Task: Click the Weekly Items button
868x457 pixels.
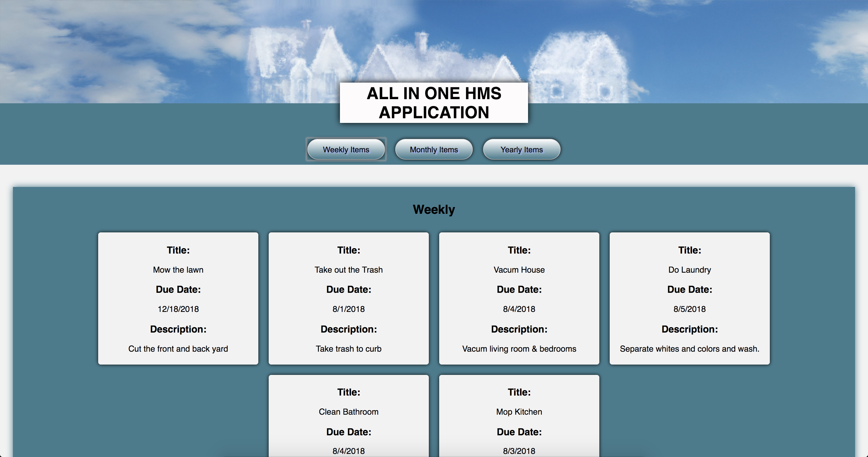Action: coord(346,149)
